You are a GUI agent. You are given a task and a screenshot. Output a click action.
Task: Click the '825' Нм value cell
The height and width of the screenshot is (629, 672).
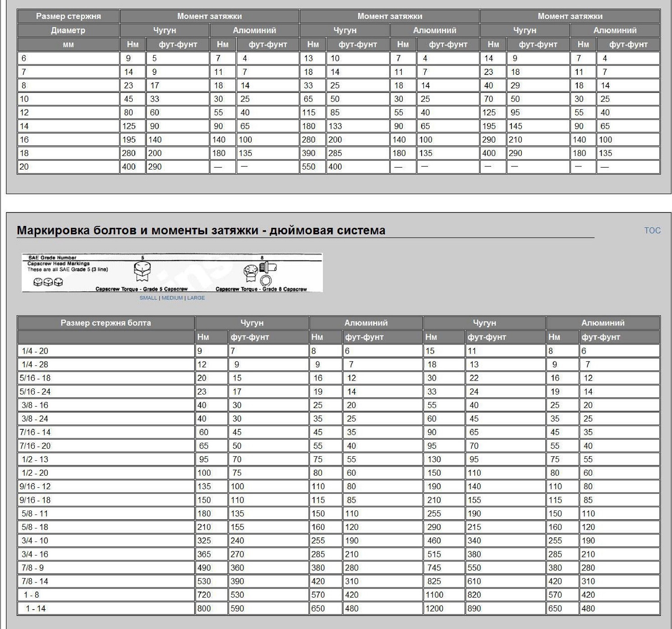[x=444, y=581]
